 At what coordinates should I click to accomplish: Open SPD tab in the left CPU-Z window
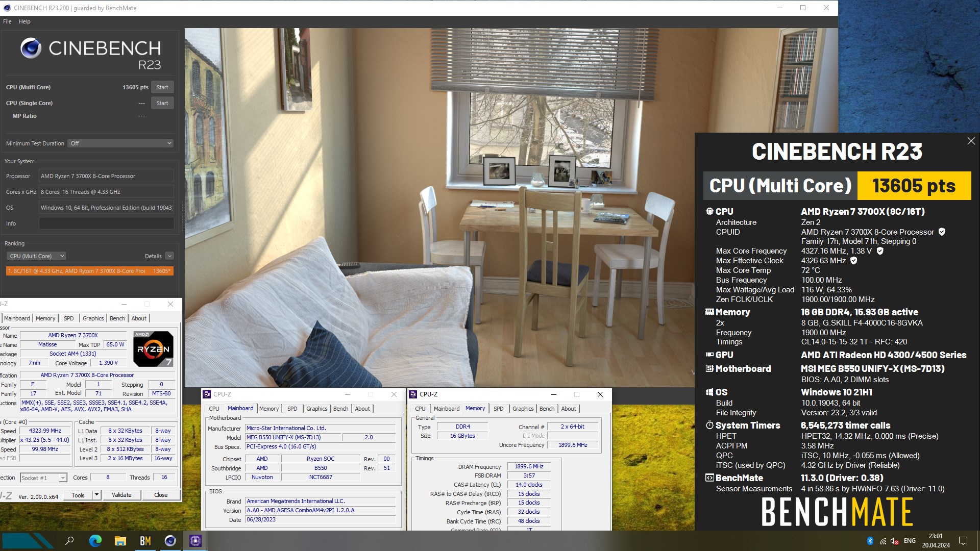(69, 318)
